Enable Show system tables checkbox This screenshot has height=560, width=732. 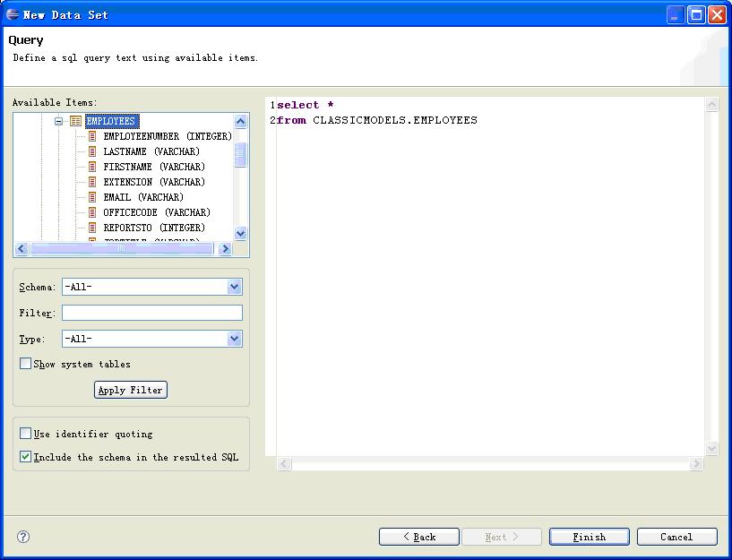25,364
